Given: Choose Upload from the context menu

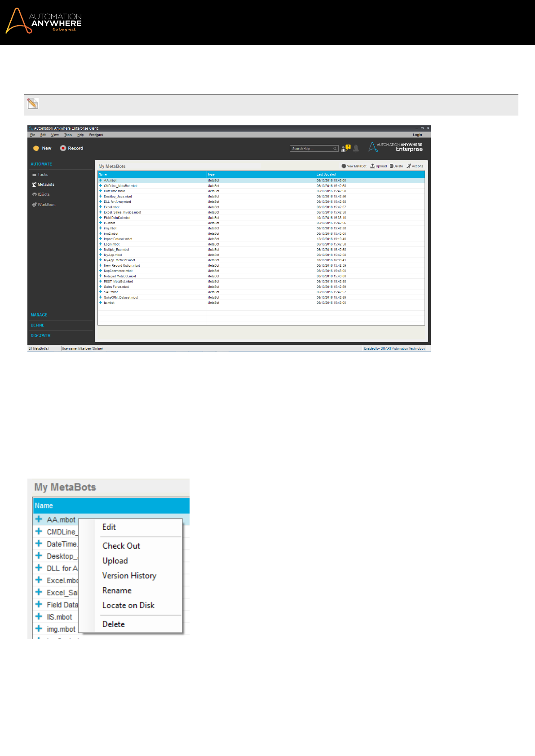Looking at the screenshot, I should point(115,561).
